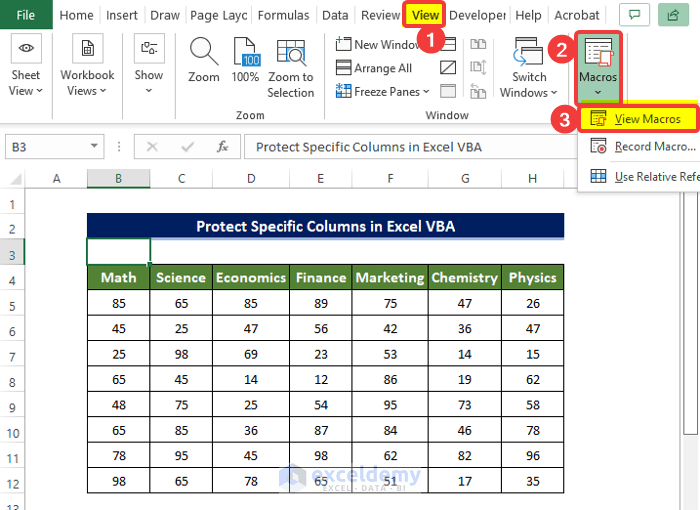Image resolution: width=700 pixels, height=510 pixels.
Task: Open the Show options group
Action: tap(149, 63)
